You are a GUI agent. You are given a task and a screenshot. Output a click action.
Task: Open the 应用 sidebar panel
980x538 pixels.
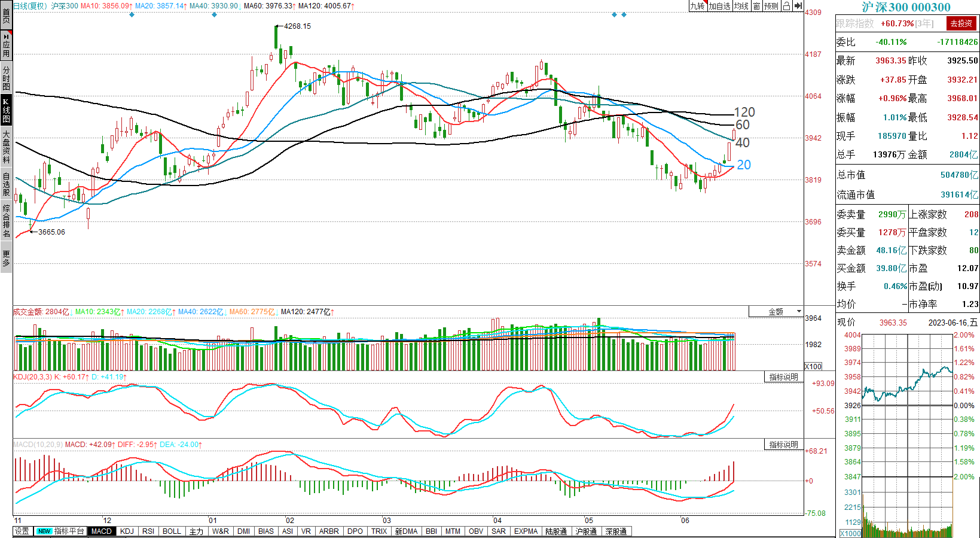pyautogui.click(x=6, y=45)
